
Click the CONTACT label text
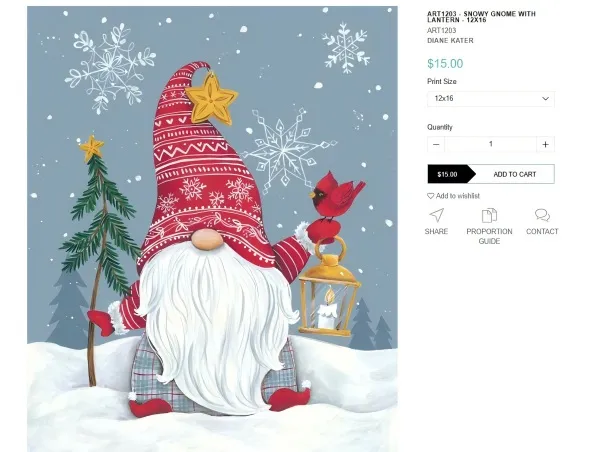click(x=542, y=232)
